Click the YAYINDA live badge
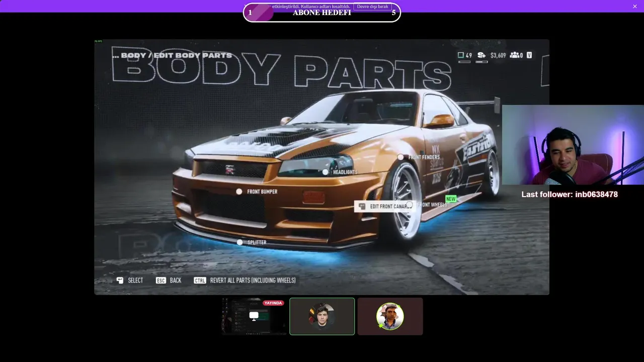 point(273,303)
